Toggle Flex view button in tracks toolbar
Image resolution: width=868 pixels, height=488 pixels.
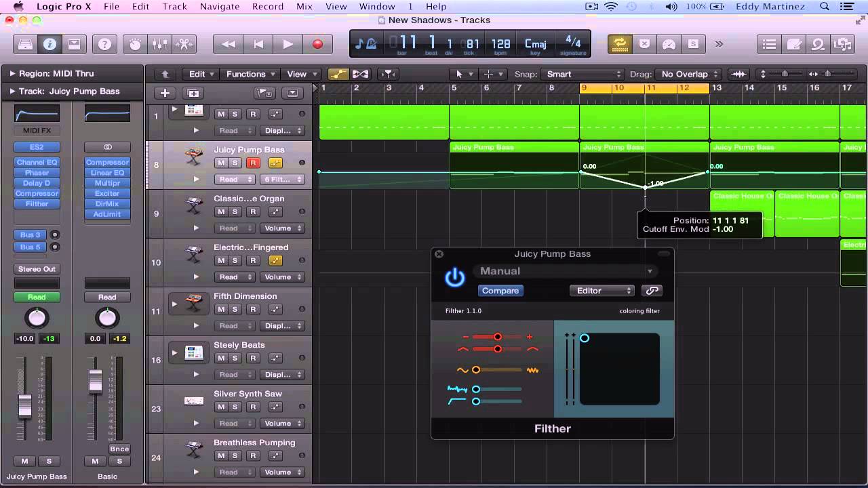pos(360,74)
